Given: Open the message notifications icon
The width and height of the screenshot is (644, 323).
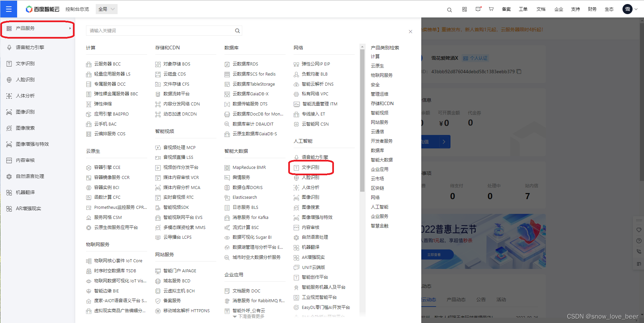Looking at the screenshot, I should pos(478,9).
